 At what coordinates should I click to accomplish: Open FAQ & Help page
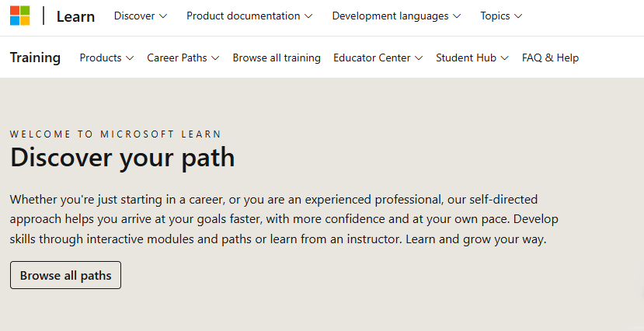click(x=550, y=57)
